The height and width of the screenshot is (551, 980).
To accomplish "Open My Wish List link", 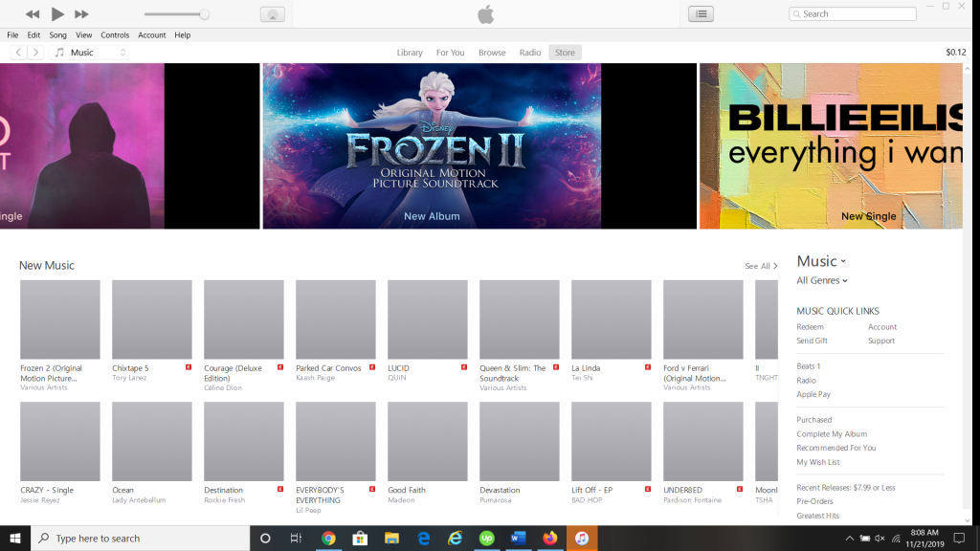I will [x=817, y=462].
